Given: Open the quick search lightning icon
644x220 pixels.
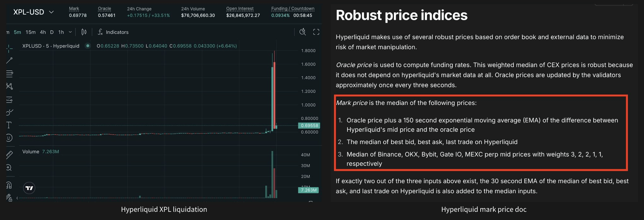Looking at the screenshot, I should (302, 32).
